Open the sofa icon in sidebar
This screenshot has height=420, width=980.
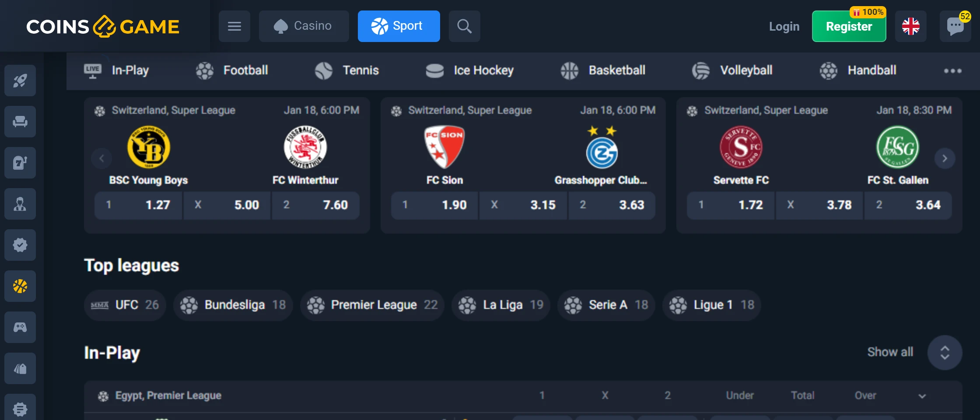point(20,122)
